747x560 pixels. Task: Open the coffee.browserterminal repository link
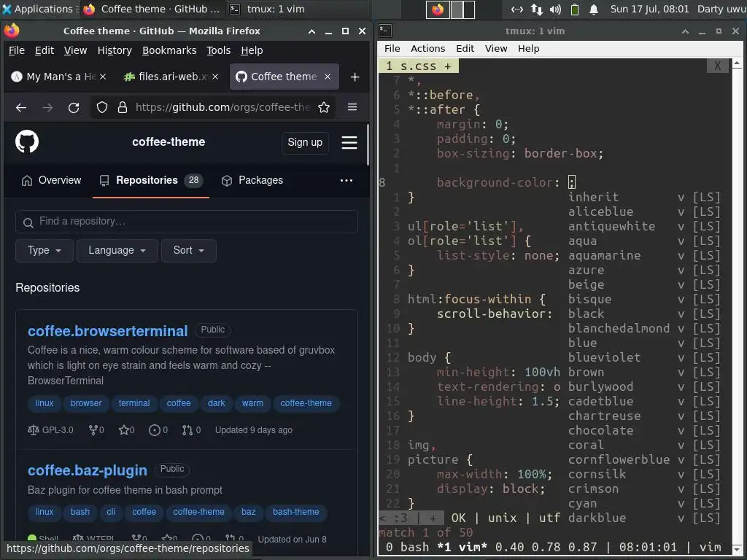[108, 331]
